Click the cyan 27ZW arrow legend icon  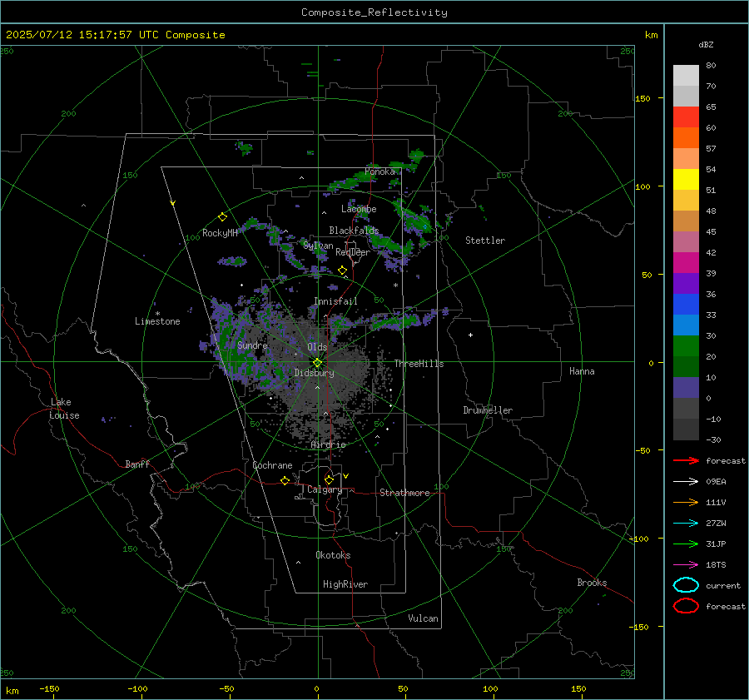click(686, 524)
